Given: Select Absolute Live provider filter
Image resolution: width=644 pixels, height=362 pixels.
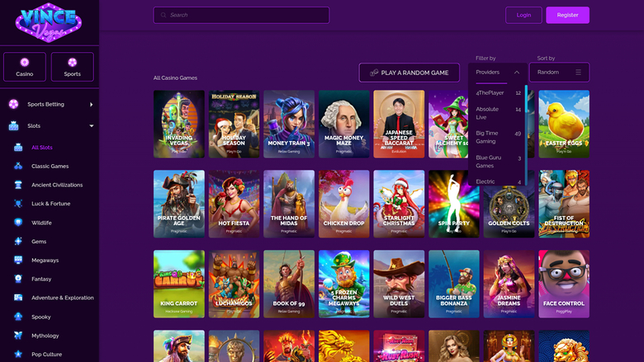Looking at the screenshot, I should (x=498, y=113).
